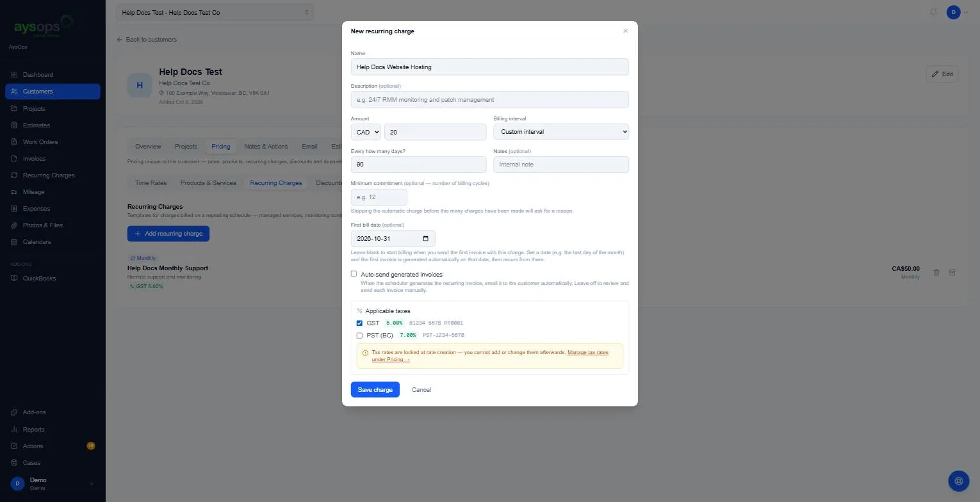Open Customers in the sidebar
Viewport: 980px width, 502px height.
coord(53,92)
